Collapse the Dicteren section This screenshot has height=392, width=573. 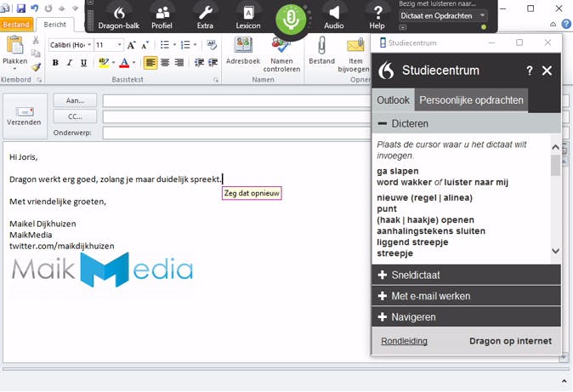[x=466, y=123]
